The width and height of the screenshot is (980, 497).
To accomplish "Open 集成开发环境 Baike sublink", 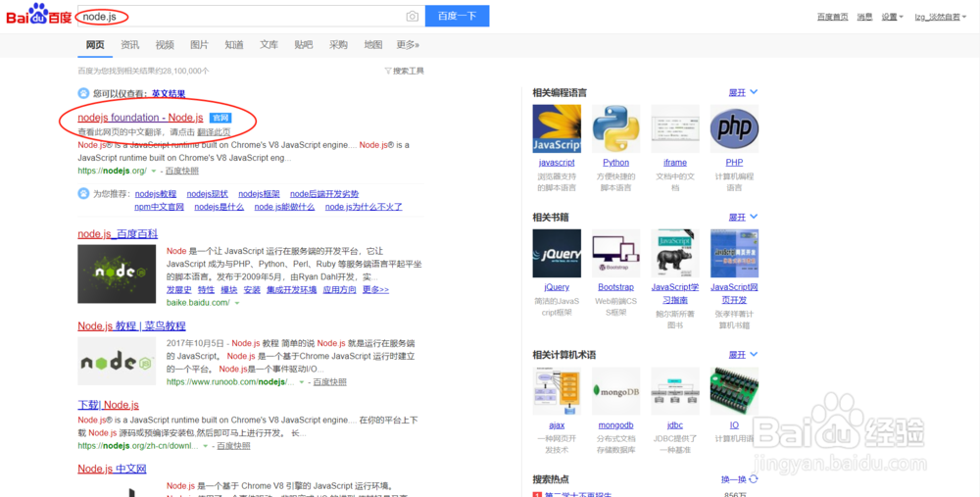I will pyautogui.click(x=291, y=290).
